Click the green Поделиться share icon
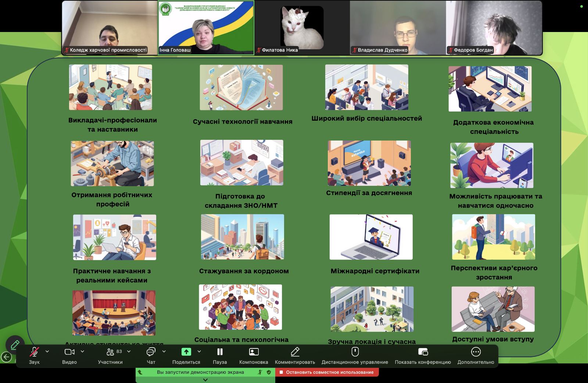This screenshot has height=383, width=588. (186, 352)
